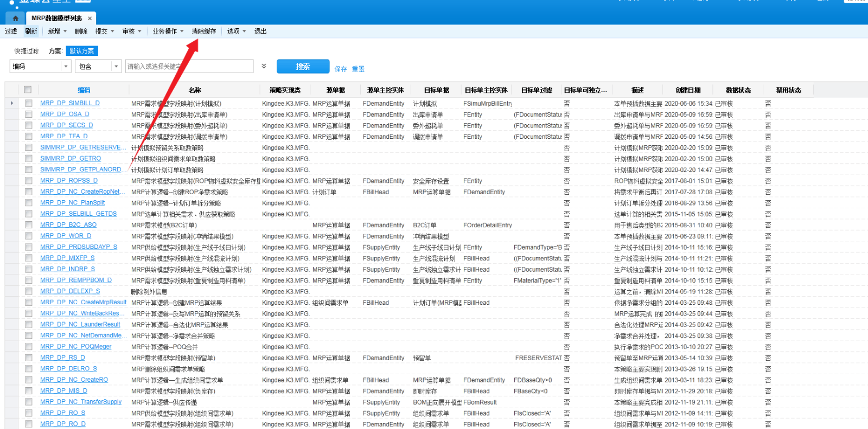Open the 编码 filter field dropdown
This screenshot has width=868, height=429.
click(66, 66)
